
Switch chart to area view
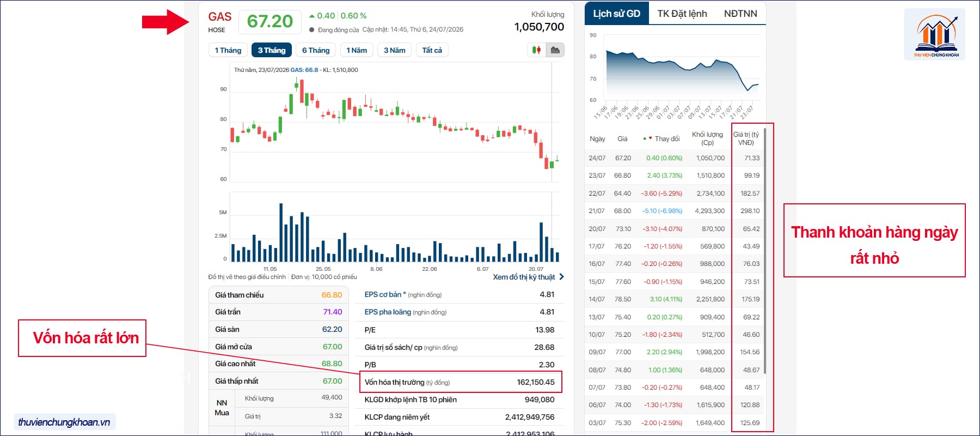click(555, 50)
